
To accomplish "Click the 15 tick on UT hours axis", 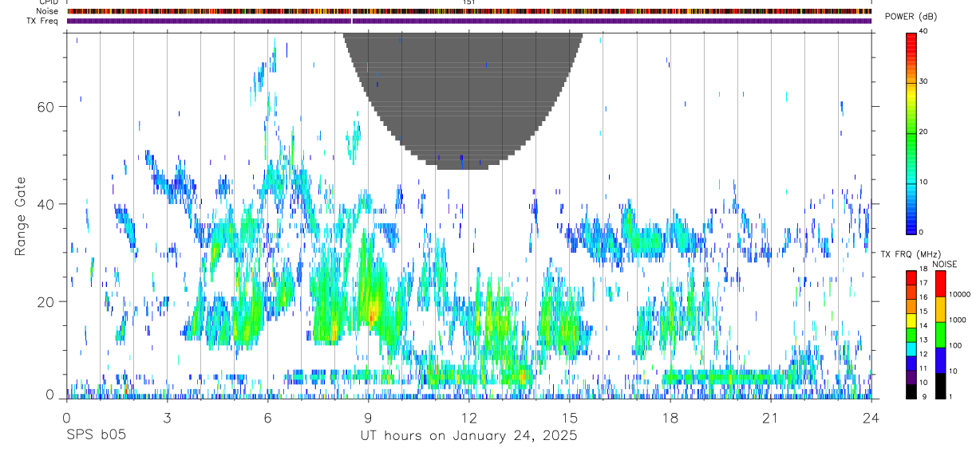I will point(569,418).
